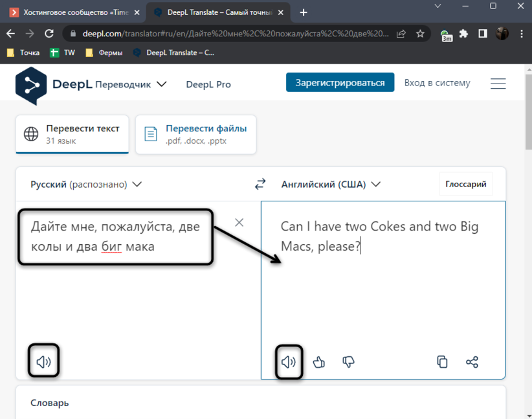Open the Глоссарий button
The image size is (532, 419).
tap(466, 184)
